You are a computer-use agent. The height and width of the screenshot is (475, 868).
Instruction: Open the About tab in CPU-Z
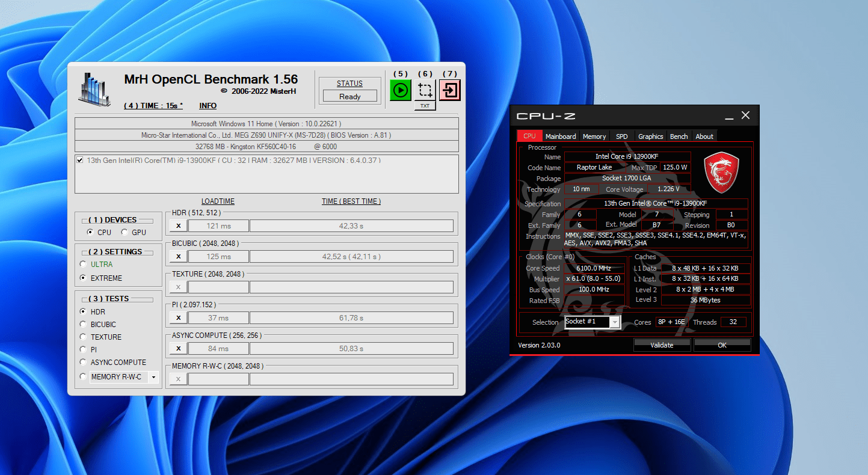tap(704, 136)
